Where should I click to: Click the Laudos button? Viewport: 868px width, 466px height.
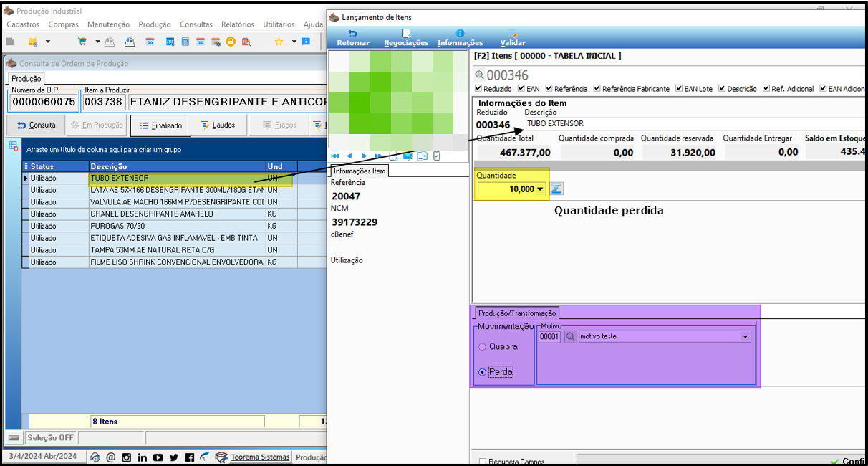(218, 125)
